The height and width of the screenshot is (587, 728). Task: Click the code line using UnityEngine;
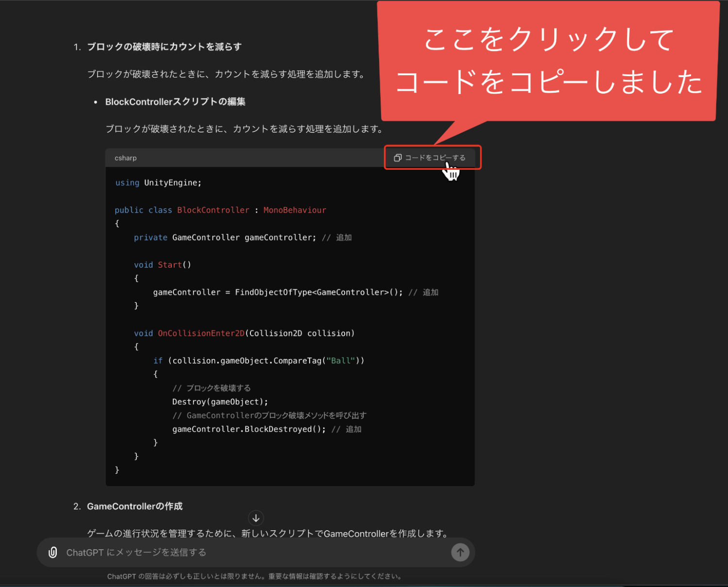coord(158,183)
